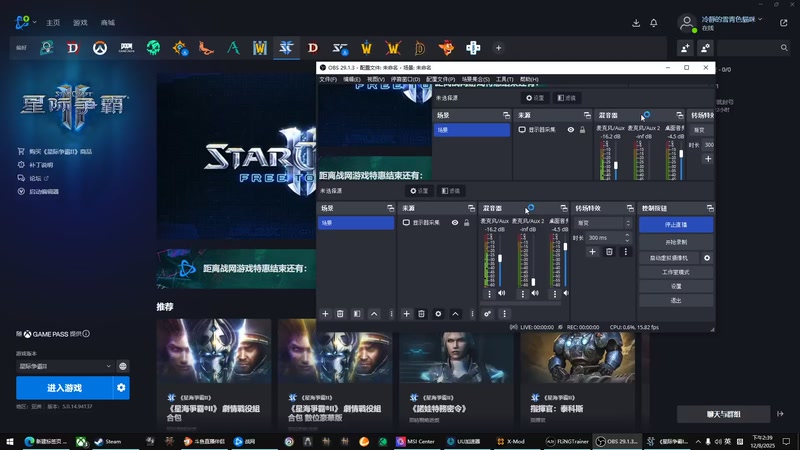The image size is (800, 450).
Task: Expand the 星际争霸II game version dropdown
Action: click(65, 366)
